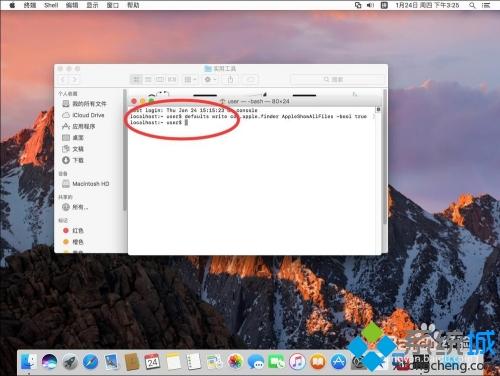
Task: Close the Terminal window with red button
Action: pyautogui.click(x=134, y=101)
